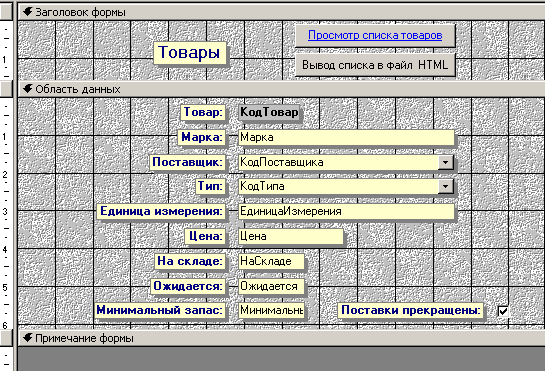
Task: Open the КодПоставщика combo box arrow
Action: pos(446,162)
